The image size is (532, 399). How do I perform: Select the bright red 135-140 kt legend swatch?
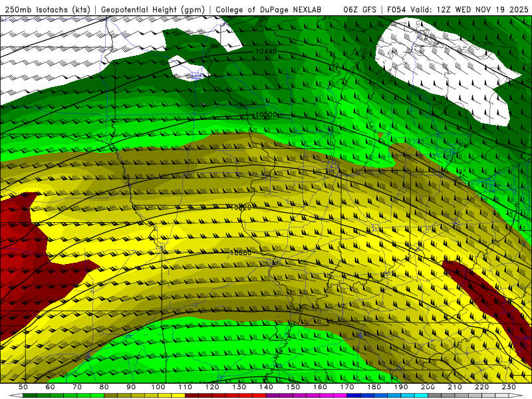click(259, 395)
